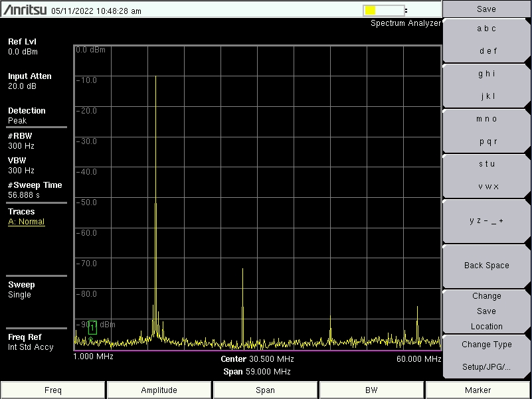532x399 pixels.
Task: Select the 'A: Normal' trace label
Action: pos(27,222)
